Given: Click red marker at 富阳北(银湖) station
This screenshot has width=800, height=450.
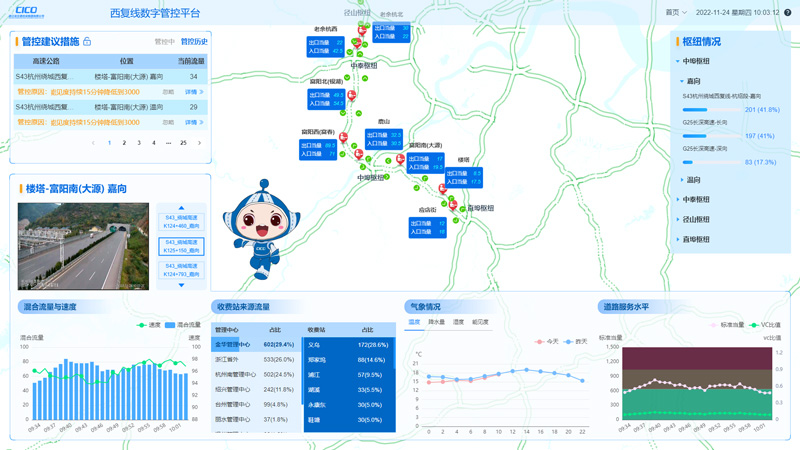Looking at the screenshot, I should pos(351,96).
